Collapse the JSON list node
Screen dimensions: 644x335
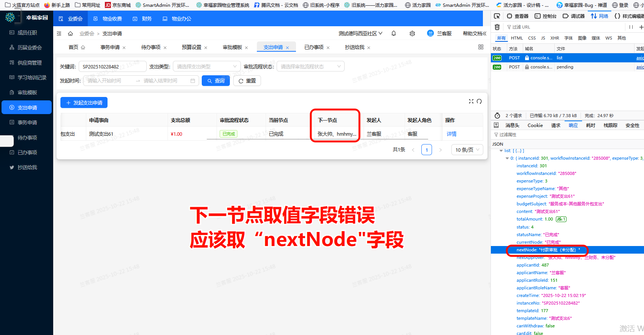(x=501, y=151)
